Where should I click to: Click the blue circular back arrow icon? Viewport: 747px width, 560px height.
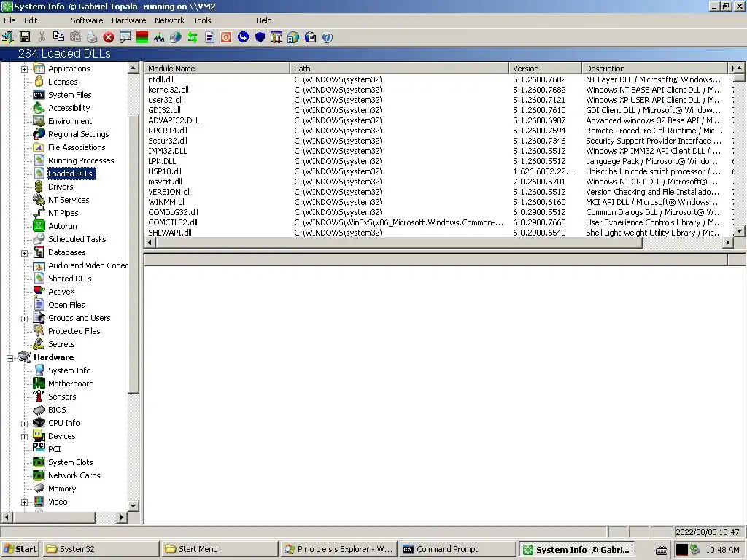tap(243, 37)
